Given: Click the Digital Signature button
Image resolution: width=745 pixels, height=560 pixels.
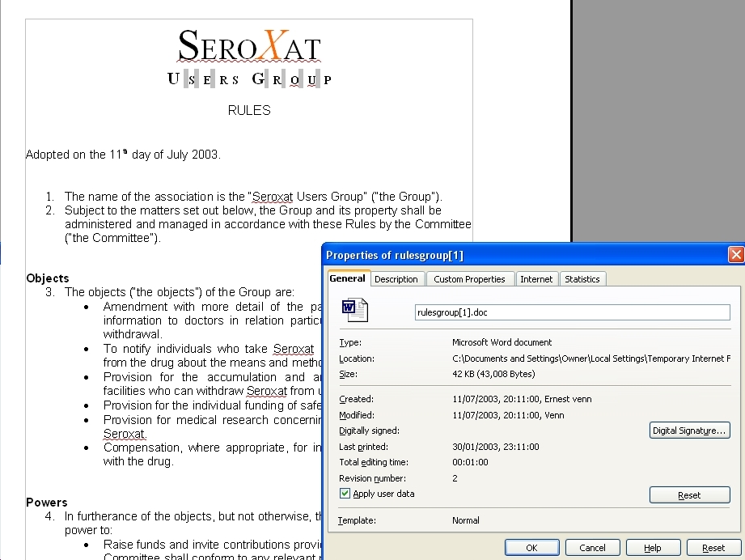Looking at the screenshot, I should 689,430.
